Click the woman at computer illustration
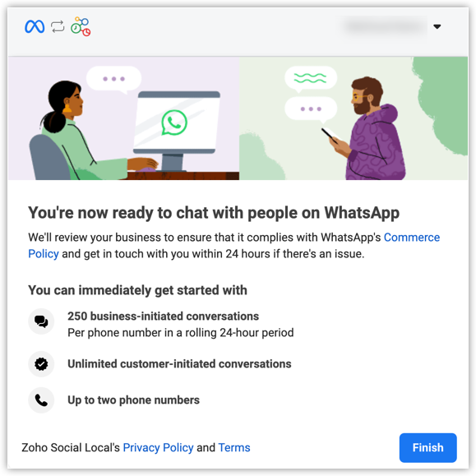Image resolution: width=476 pixels, height=476 pixels. (x=94, y=132)
